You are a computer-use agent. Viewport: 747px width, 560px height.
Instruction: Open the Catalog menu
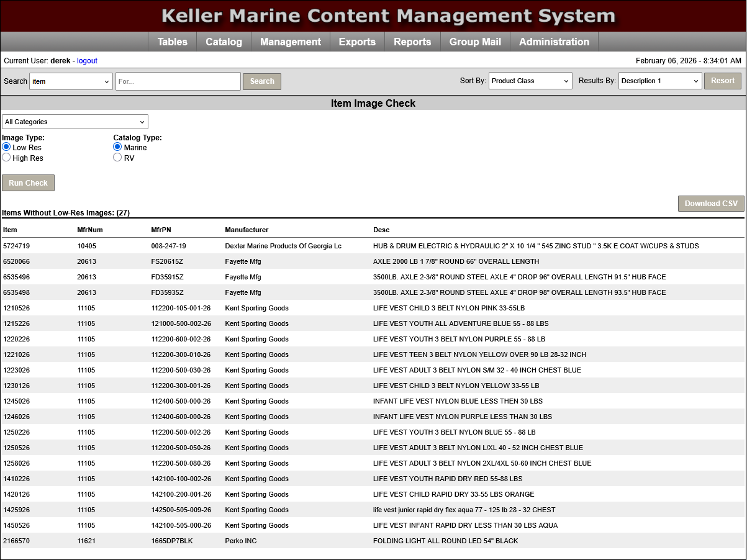224,42
